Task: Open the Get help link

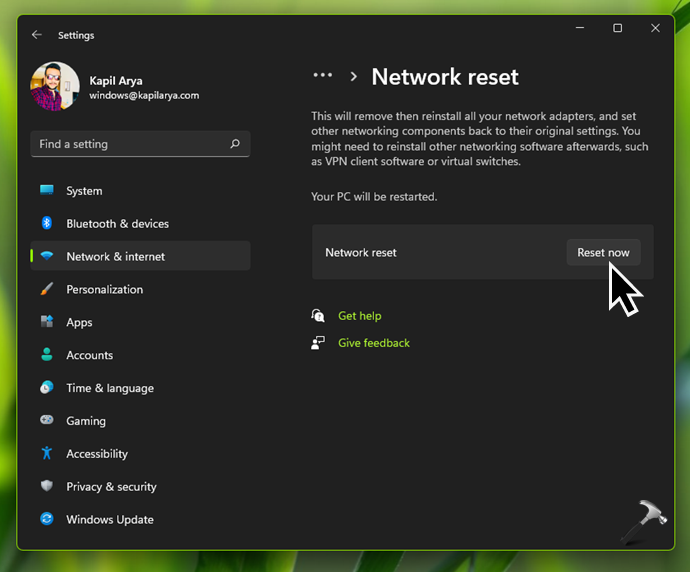Action: click(359, 316)
